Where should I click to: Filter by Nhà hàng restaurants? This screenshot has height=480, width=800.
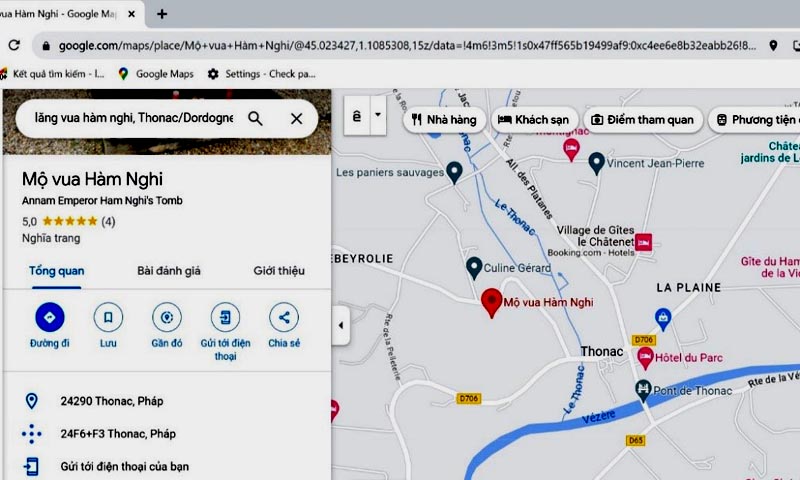click(x=444, y=120)
